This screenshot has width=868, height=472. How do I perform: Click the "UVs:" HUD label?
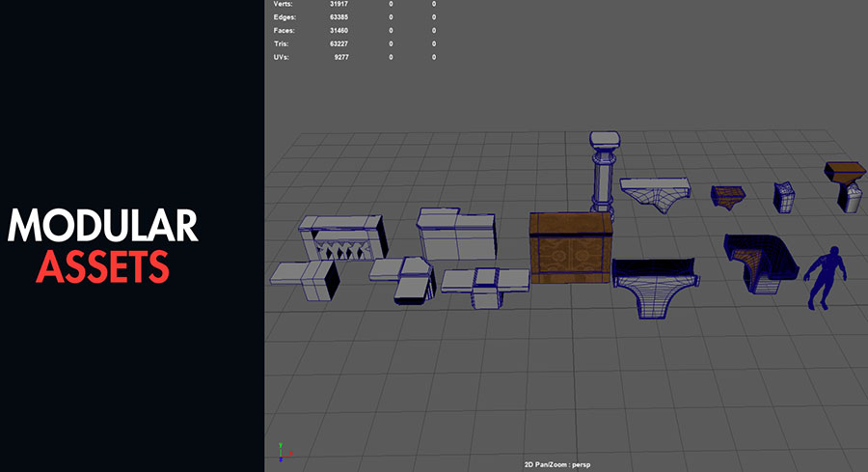(282, 57)
